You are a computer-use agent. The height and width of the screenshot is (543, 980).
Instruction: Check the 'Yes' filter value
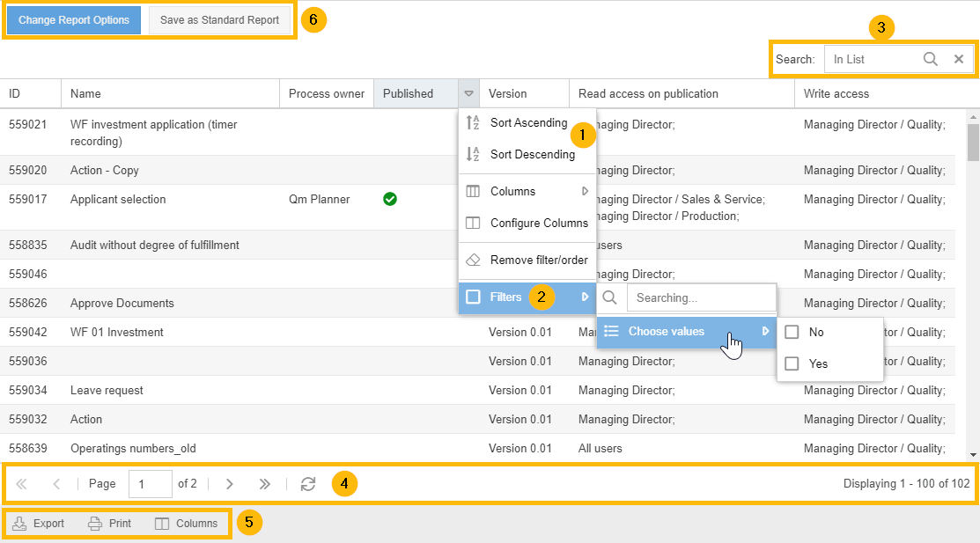click(x=792, y=363)
